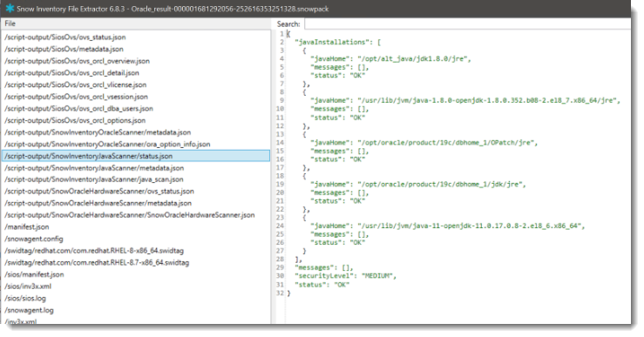Open SnowOracleHardwareScanner.json file
The image size is (644, 337).
click(130, 215)
